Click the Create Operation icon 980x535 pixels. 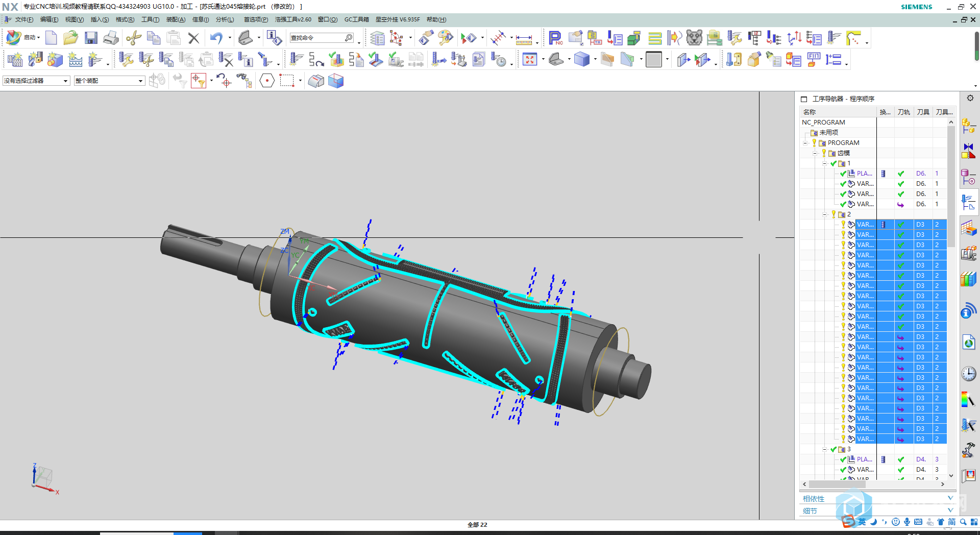(95, 60)
